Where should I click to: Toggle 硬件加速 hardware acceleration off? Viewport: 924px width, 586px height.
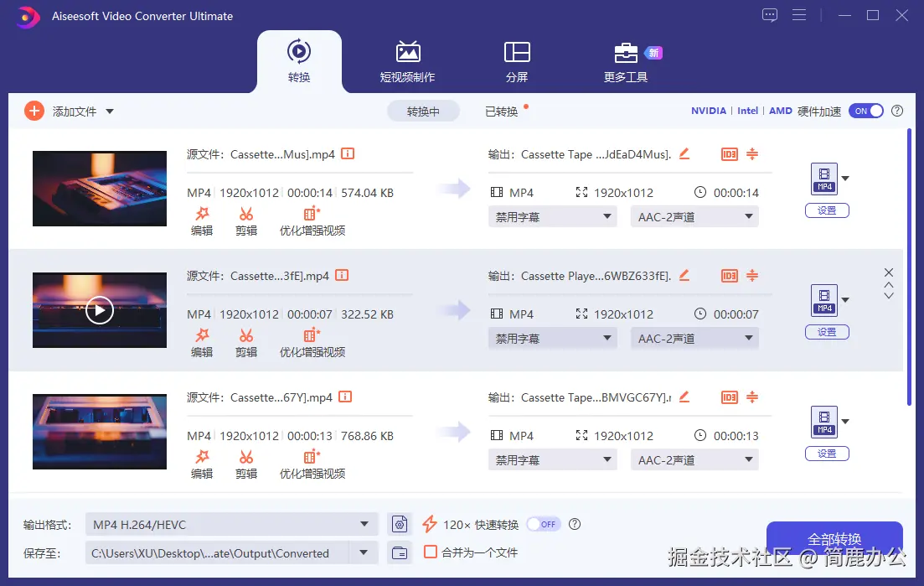coord(866,110)
